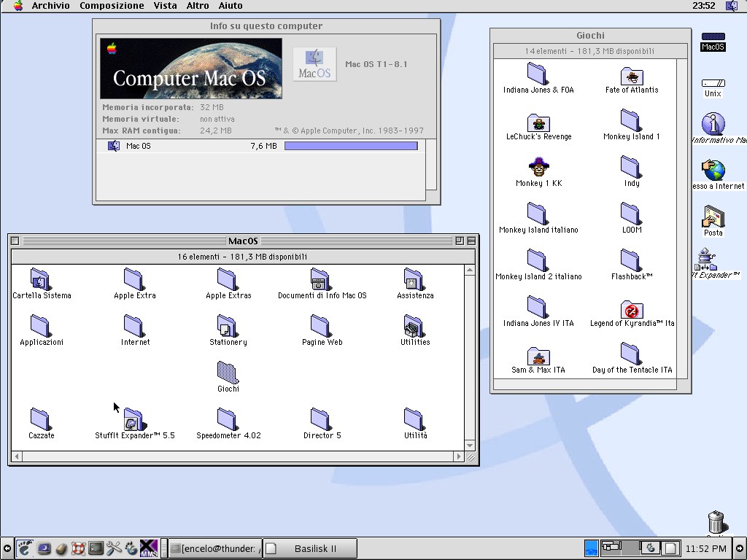Screen dimensions: 747x560
Task: Select the Flashback folder
Action: tap(632, 265)
